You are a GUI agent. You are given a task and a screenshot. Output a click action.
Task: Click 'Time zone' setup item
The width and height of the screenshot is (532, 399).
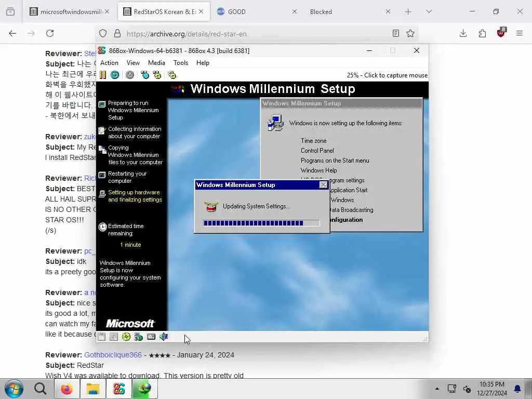click(313, 140)
